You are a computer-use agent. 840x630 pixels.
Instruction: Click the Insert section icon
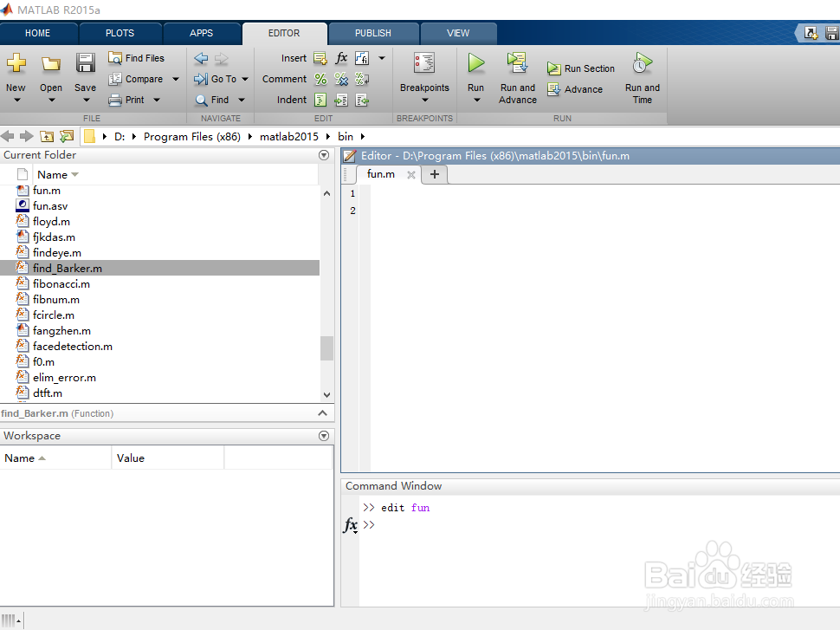320,58
